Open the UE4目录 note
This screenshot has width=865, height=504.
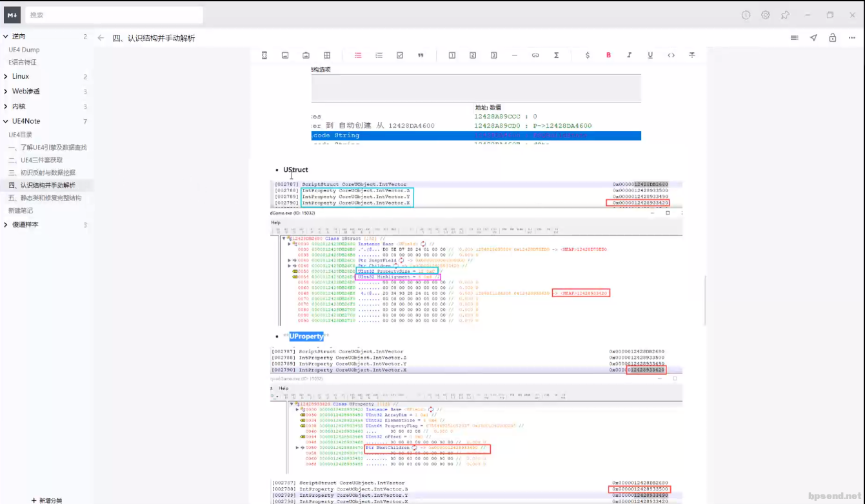[x=20, y=135]
